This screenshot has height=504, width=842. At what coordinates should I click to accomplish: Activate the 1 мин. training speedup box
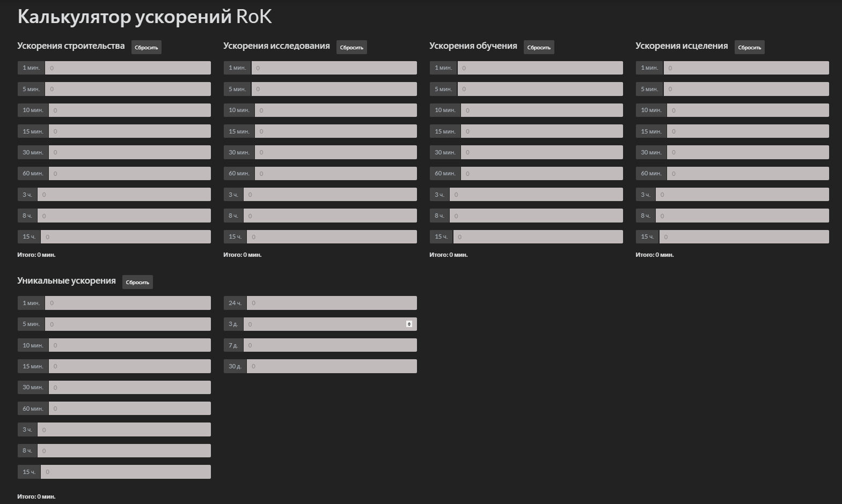tap(540, 68)
